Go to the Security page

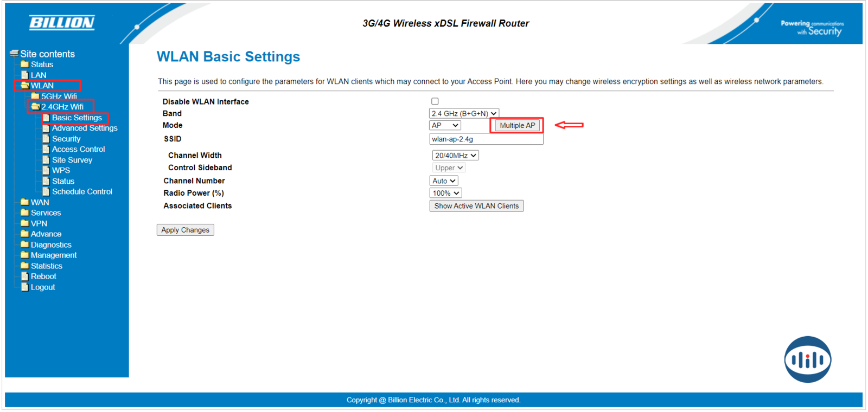66,139
